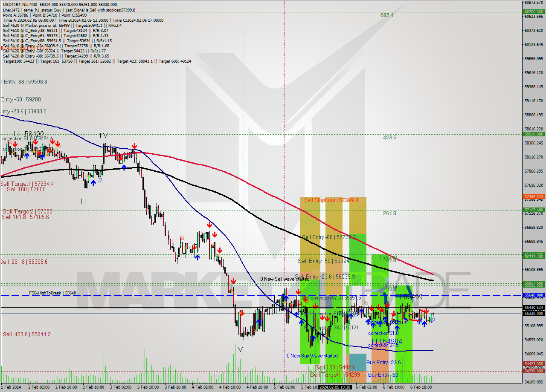Click the 'Buy Entry -50' label
Image resolution: width=546 pixels, height=392 pixels.
(383, 375)
